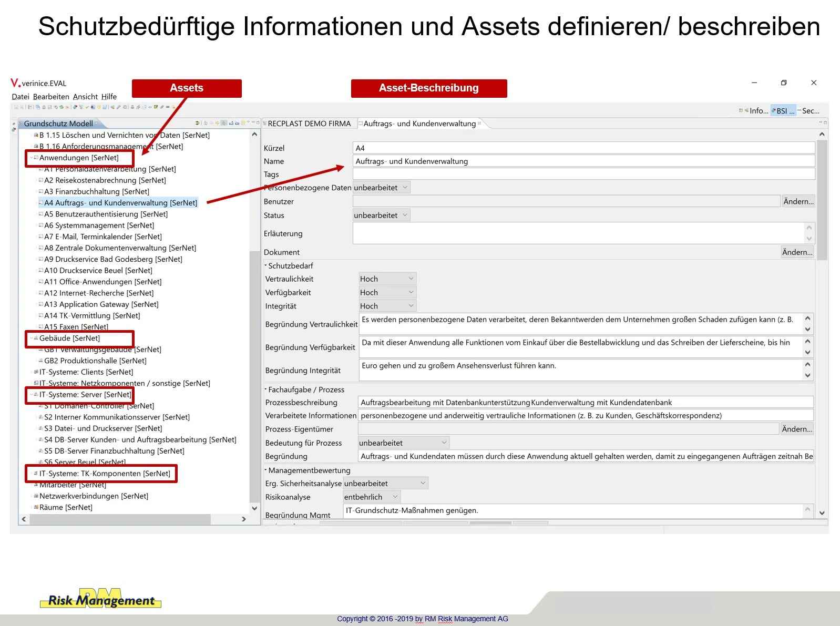Collapse the Schutzbedarf section
The height and width of the screenshot is (626, 840).
[x=265, y=266]
